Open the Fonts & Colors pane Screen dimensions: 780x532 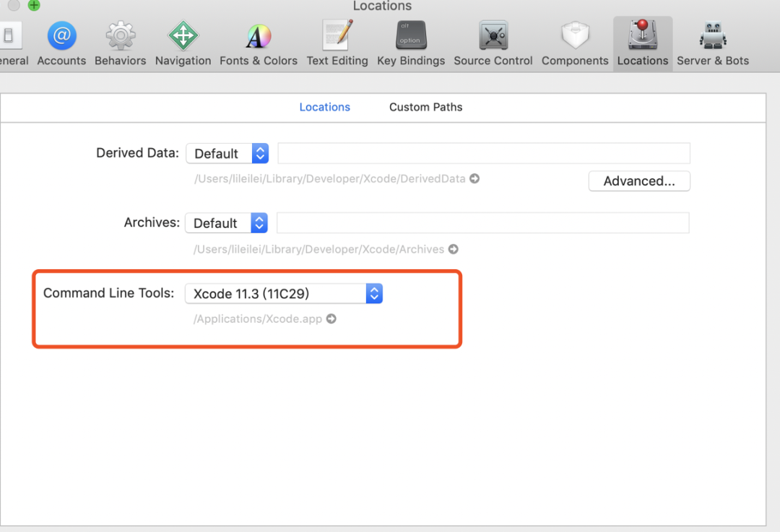[259, 44]
